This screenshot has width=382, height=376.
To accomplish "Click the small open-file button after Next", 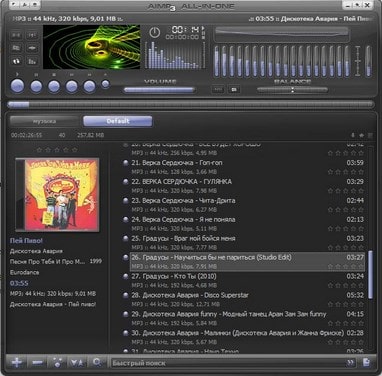I will tap(105, 84).
